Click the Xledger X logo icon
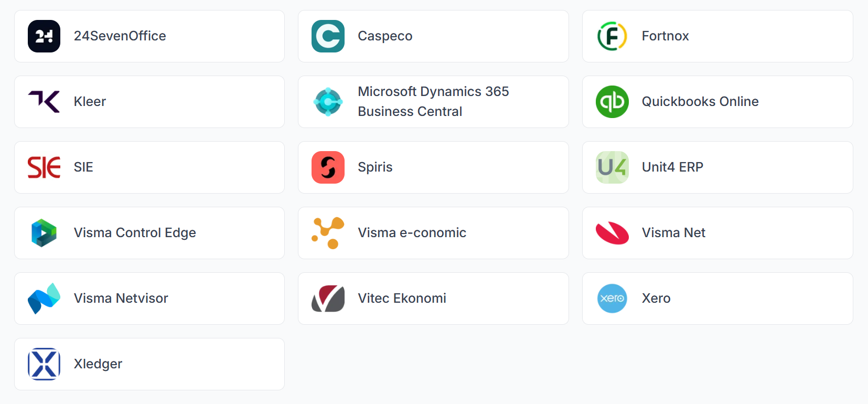The width and height of the screenshot is (868, 404). (44, 364)
